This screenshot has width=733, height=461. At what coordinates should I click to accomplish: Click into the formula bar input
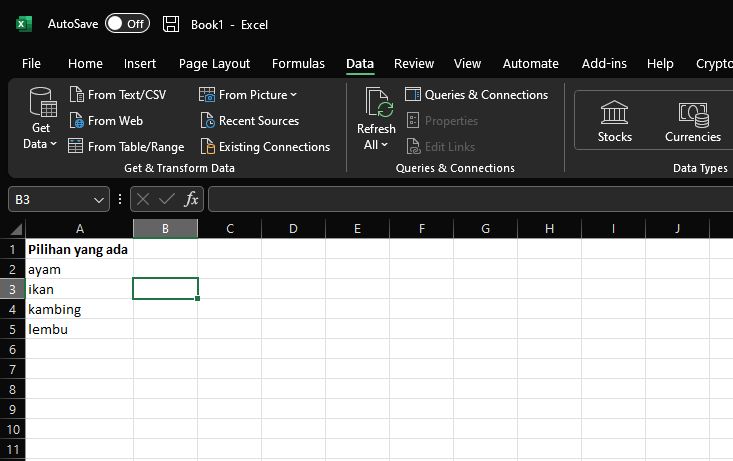coord(470,200)
